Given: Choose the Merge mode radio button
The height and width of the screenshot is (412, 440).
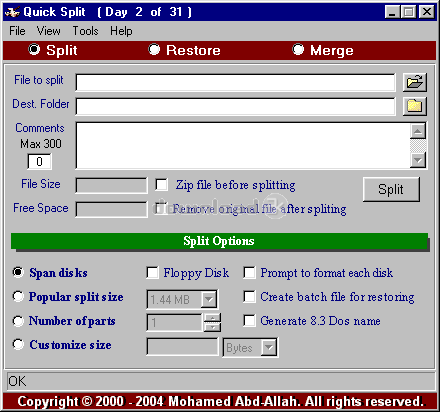Looking at the screenshot, I should pos(298,50).
